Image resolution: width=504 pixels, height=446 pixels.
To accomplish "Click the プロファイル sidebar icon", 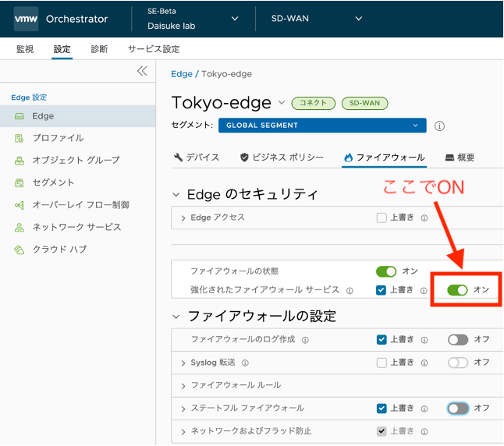I will point(19,138).
